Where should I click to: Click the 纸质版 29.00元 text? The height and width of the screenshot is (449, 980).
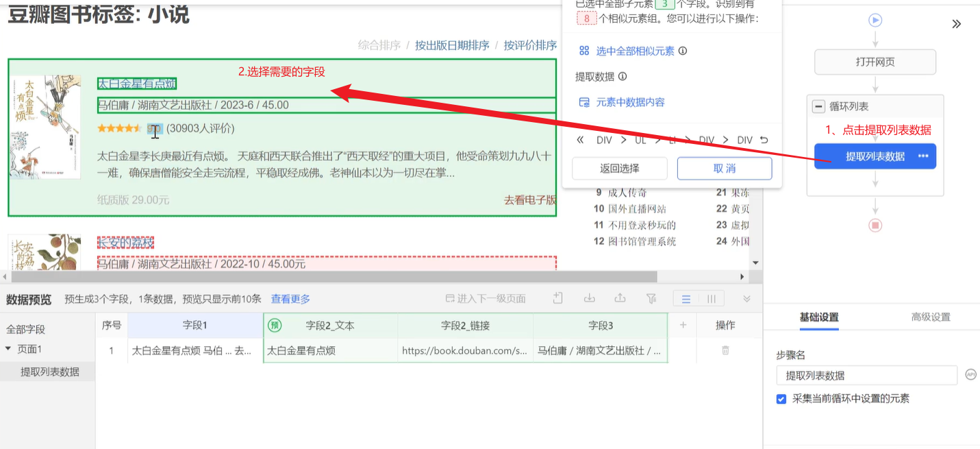(x=133, y=200)
